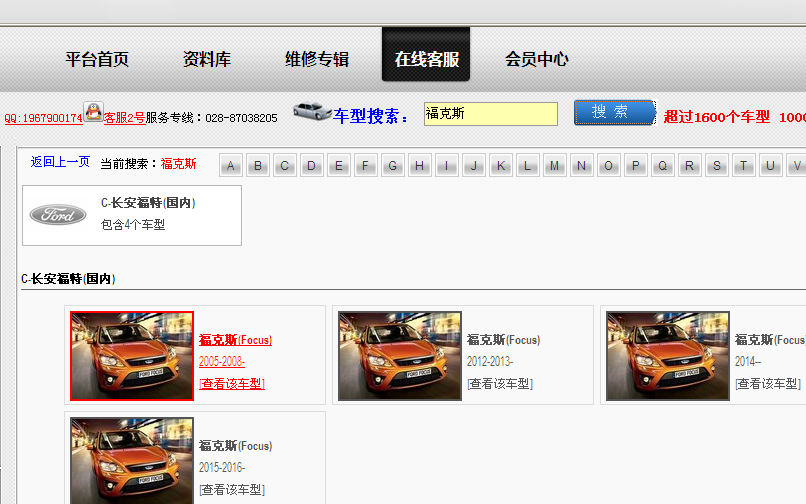Click the 福克斯 2012-2013 car thumbnail
806x504 pixels.
[400, 355]
